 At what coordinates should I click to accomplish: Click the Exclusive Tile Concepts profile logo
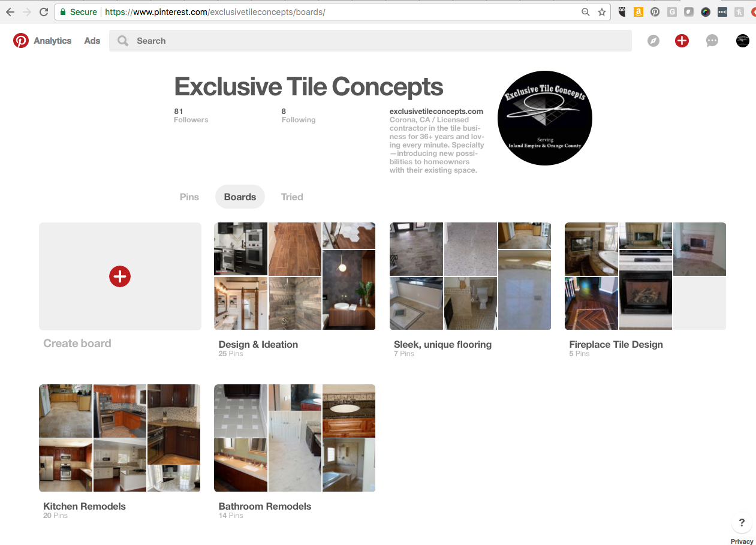(x=545, y=118)
